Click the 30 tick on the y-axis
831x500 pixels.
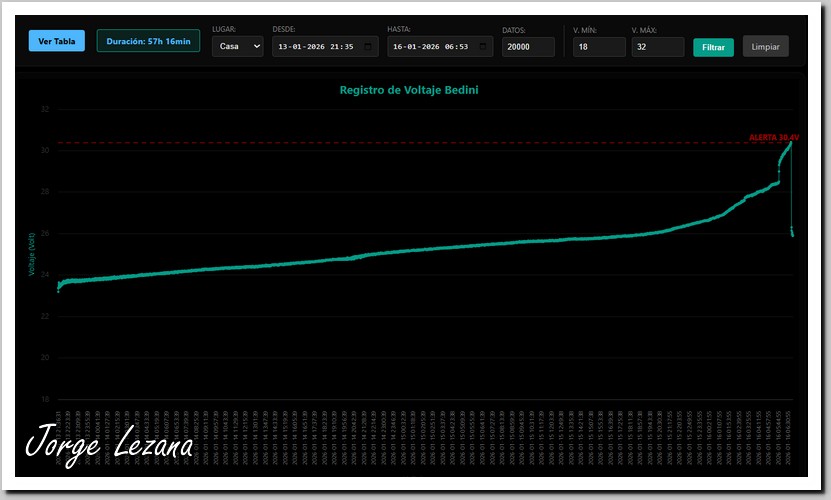tap(45, 151)
